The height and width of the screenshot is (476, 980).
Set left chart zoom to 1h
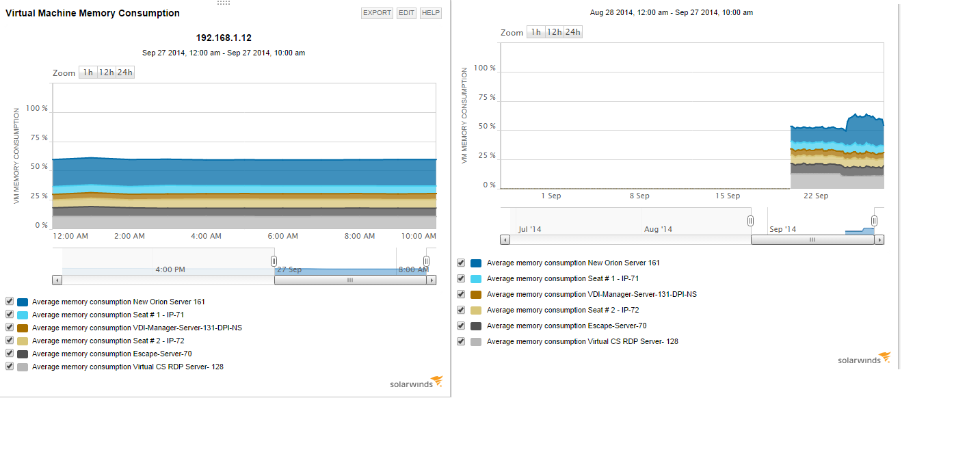pos(88,72)
